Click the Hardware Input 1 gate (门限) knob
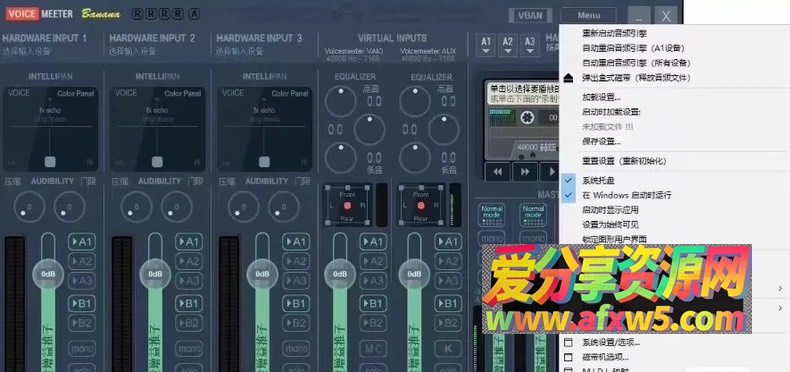Screen dimensions: 790x372 [70, 207]
